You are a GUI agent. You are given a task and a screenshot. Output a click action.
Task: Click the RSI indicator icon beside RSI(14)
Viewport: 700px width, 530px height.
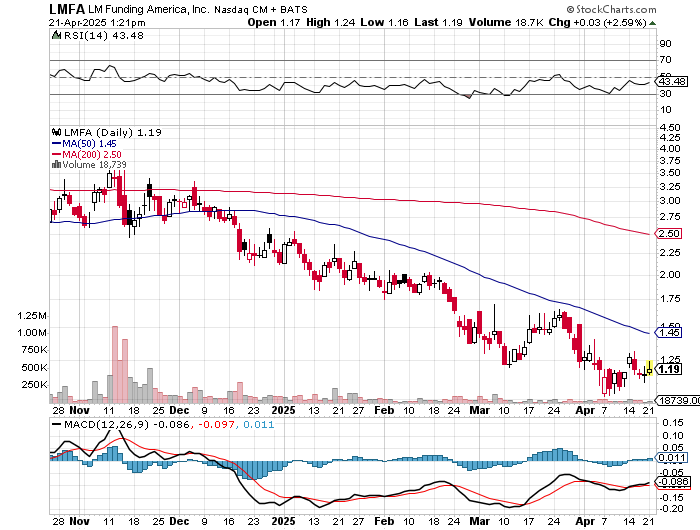[56, 35]
